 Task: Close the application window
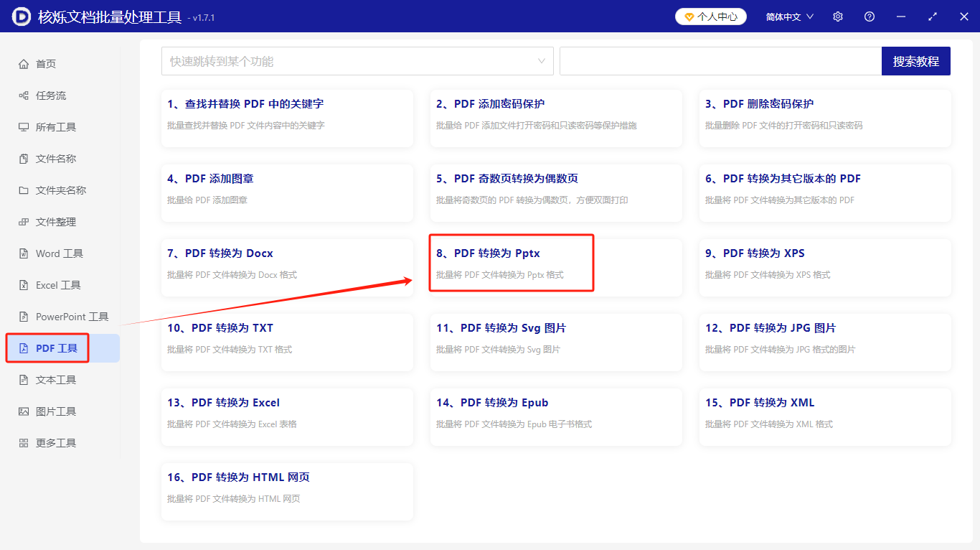[964, 17]
